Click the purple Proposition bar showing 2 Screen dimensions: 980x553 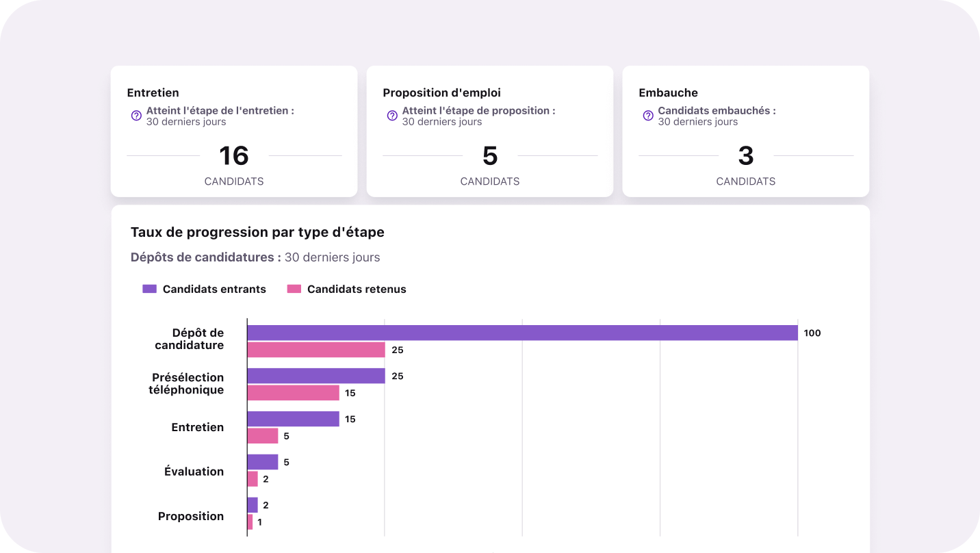[253, 505]
